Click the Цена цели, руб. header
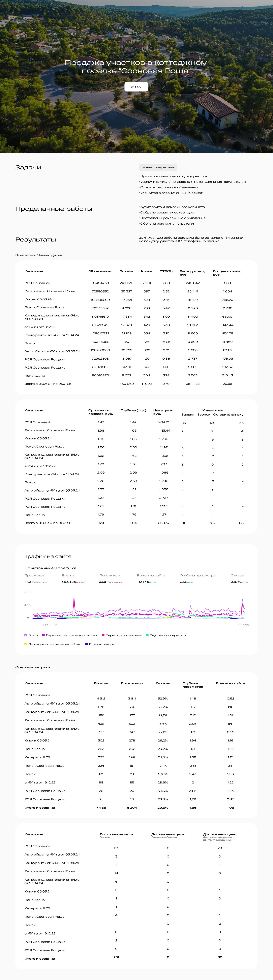Viewport: 273px width, 980px height. pyautogui.click(x=163, y=412)
